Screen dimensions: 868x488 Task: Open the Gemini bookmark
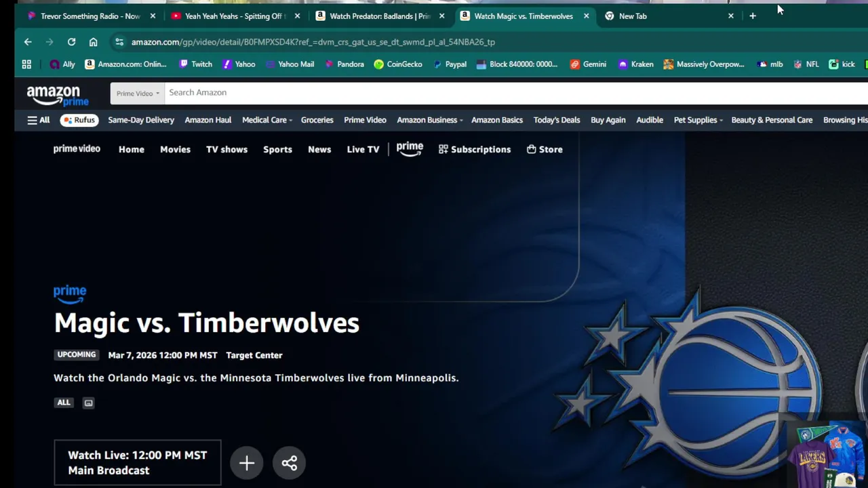point(588,64)
